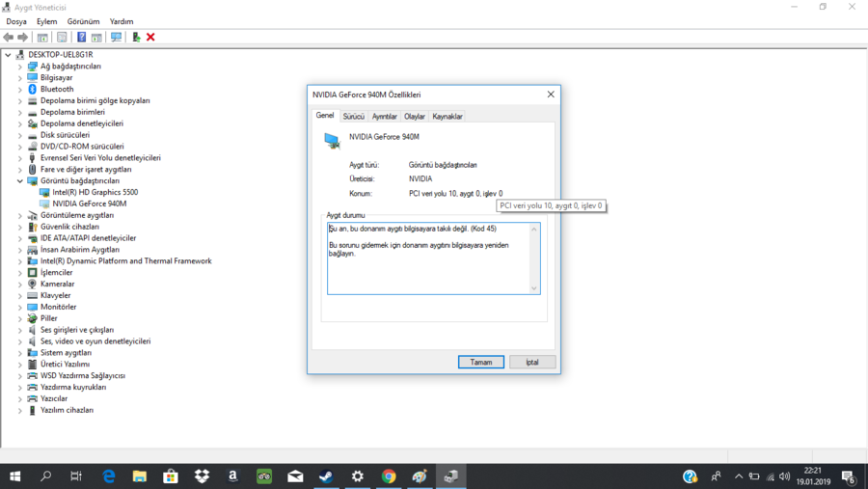The width and height of the screenshot is (868, 489).
Task: Expand the Bilgisayar category
Action: [x=20, y=78]
